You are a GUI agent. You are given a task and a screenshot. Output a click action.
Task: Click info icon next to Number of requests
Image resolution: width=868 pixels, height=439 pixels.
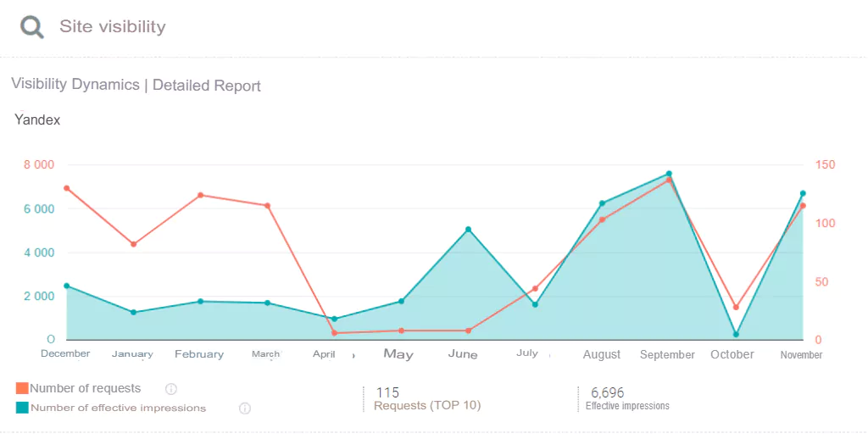(171, 389)
